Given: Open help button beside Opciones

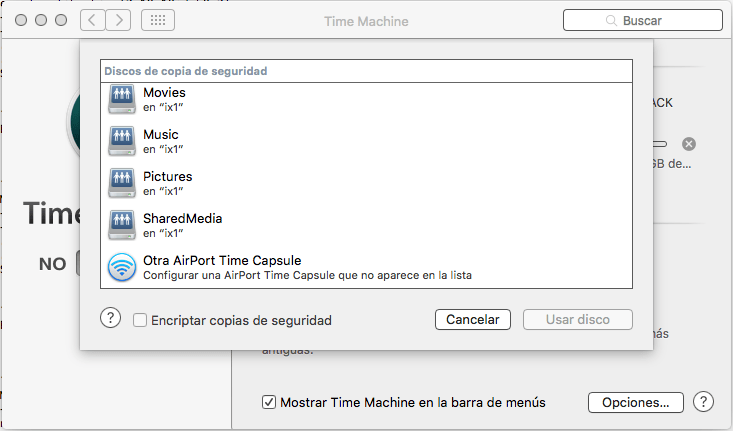Looking at the screenshot, I should 704,402.
